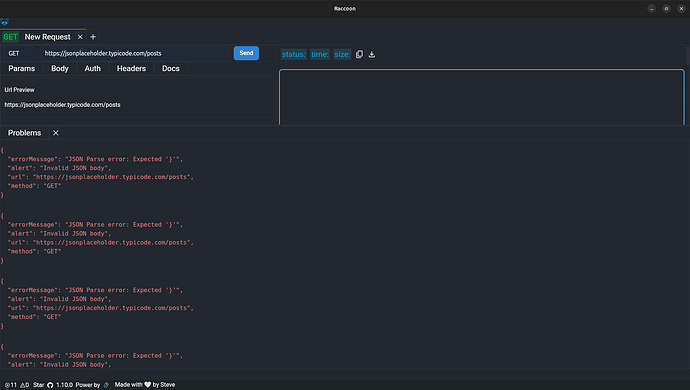Close the Problems panel
Viewport: 690px width, 390px height.
pyautogui.click(x=55, y=133)
